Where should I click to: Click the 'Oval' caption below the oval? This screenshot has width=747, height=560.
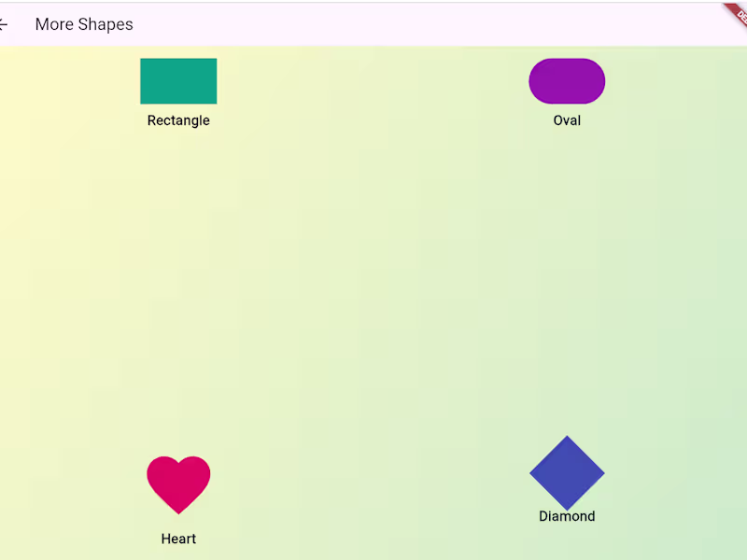click(567, 120)
